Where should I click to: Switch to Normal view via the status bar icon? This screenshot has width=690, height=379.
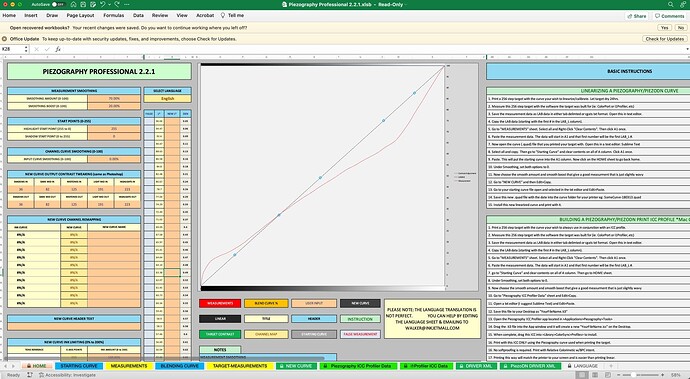coord(582,375)
